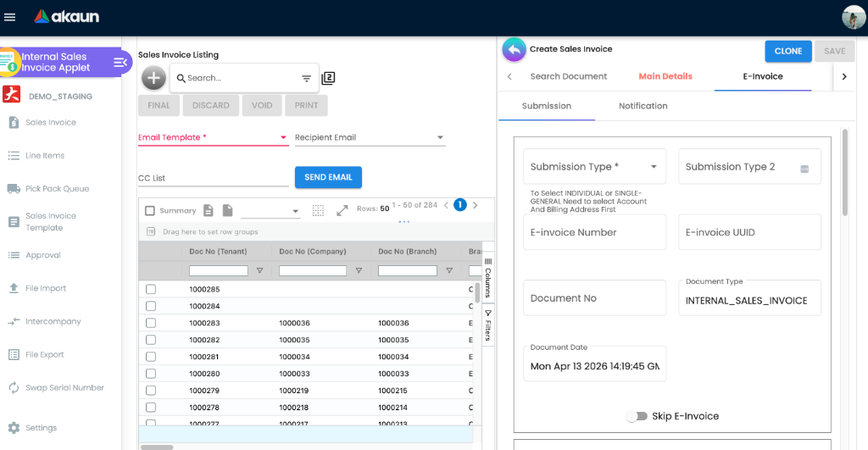Click the second document icon next to Summary

click(227, 210)
